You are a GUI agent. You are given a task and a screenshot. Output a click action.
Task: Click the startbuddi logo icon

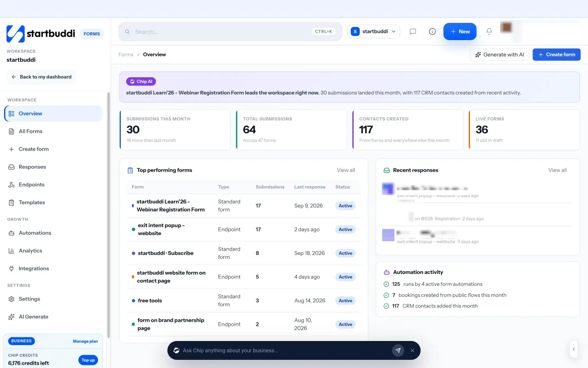pos(16,34)
